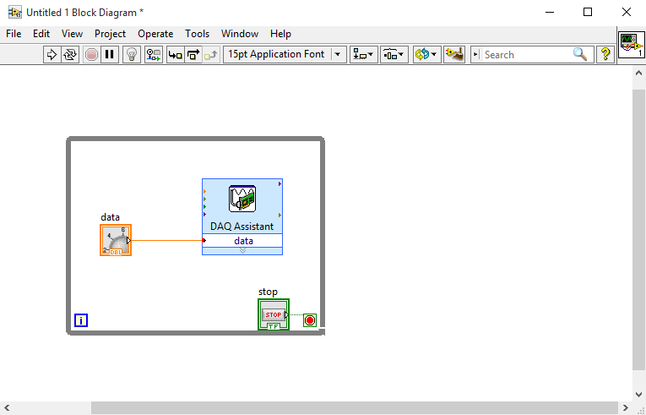
Task: Select the orange data wire
Action: (167, 240)
